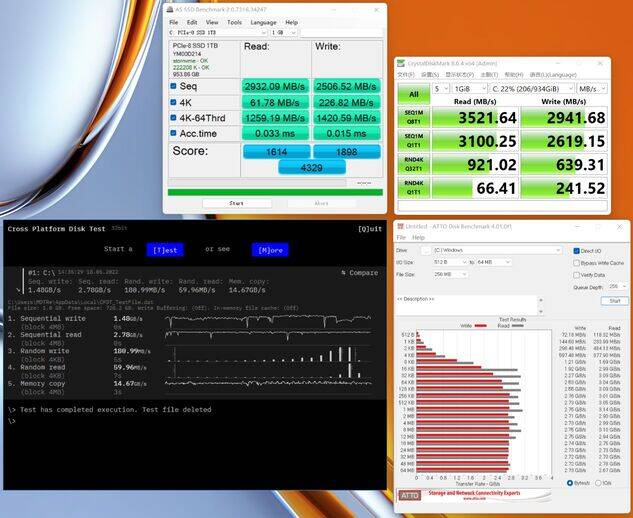Image resolution: width=633 pixels, height=518 pixels.
Task: Run RND4K Q32T1 test in CrystalDiskMark
Action: (x=414, y=164)
